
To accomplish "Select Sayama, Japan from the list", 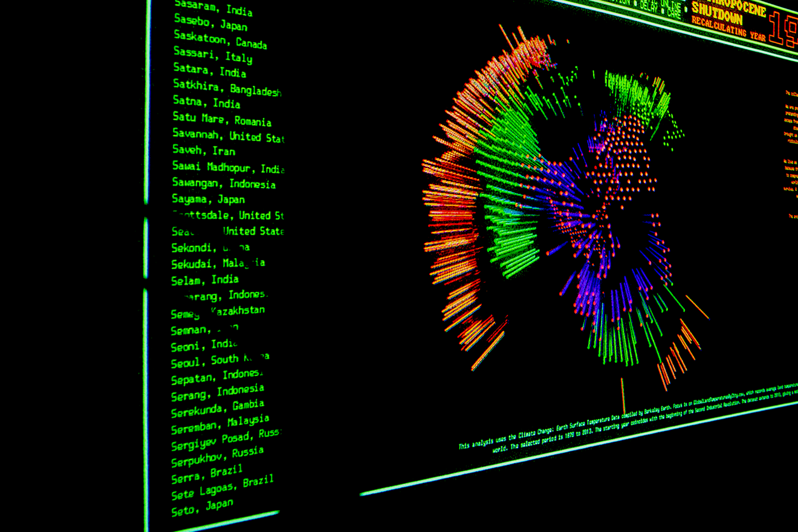I will click(209, 199).
